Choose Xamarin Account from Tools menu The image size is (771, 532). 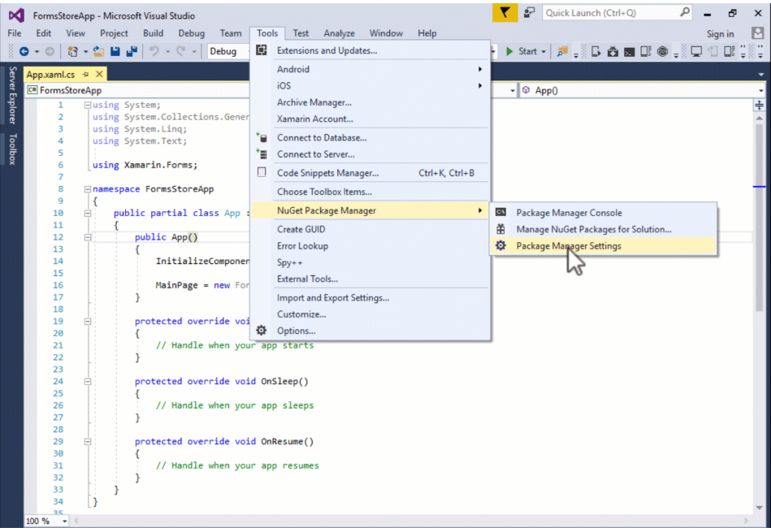click(x=370, y=119)
